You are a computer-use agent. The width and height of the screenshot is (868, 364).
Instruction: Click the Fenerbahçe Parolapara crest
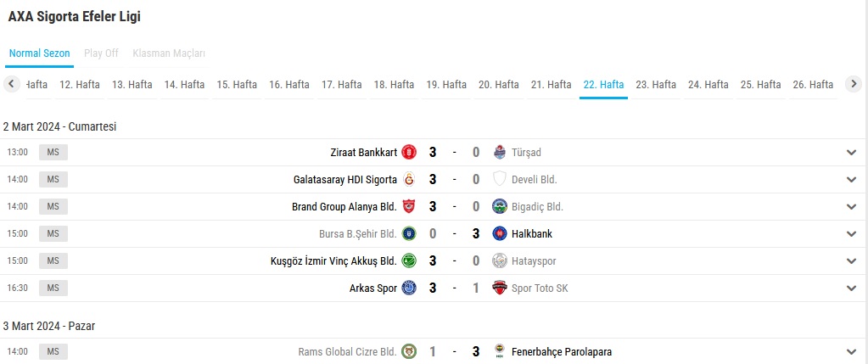(499, 351)
